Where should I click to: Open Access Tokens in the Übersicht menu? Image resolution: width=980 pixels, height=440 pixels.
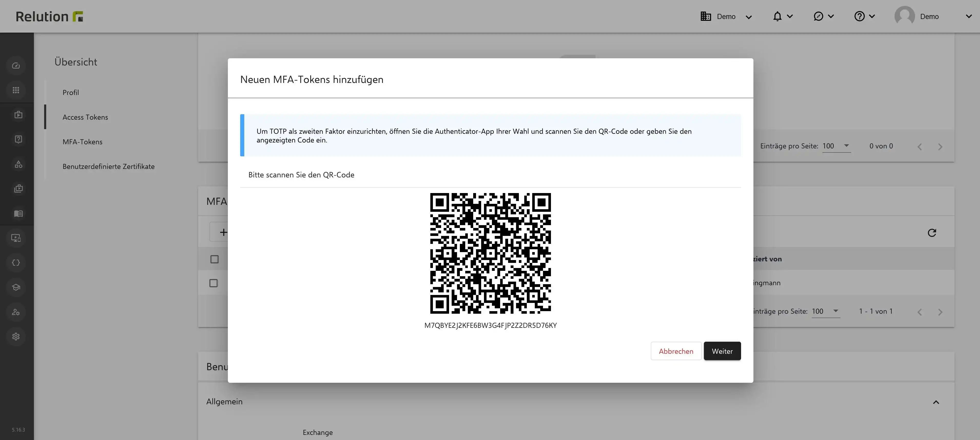[x=85, y=117]
